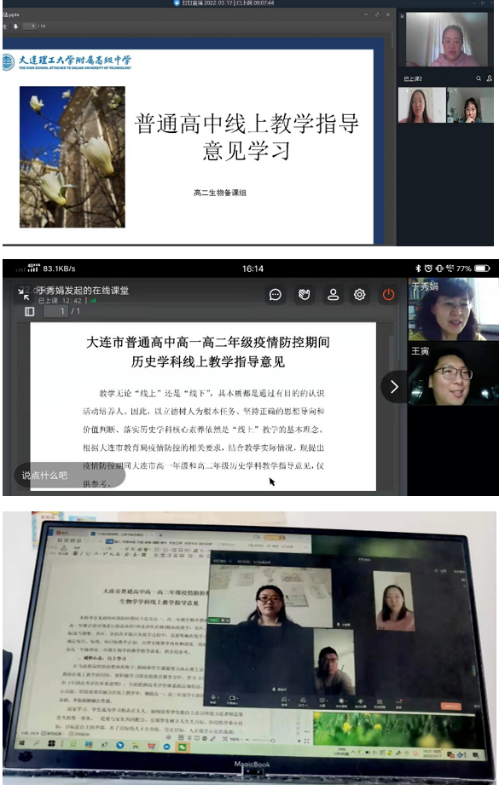Click the magnolia flower photo on slide
The image size is (499, 785).
[73, 157]
